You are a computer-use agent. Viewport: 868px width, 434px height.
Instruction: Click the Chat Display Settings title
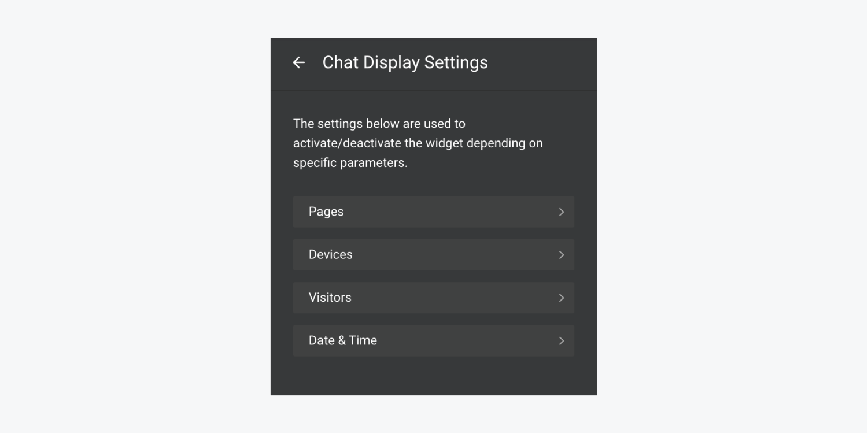coord(405,62)
